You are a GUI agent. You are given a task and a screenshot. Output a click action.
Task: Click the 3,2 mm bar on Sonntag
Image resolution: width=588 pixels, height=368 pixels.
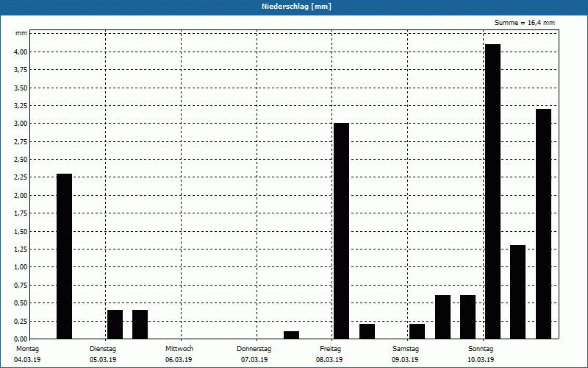pyautogui.click(x=543, y=224)
